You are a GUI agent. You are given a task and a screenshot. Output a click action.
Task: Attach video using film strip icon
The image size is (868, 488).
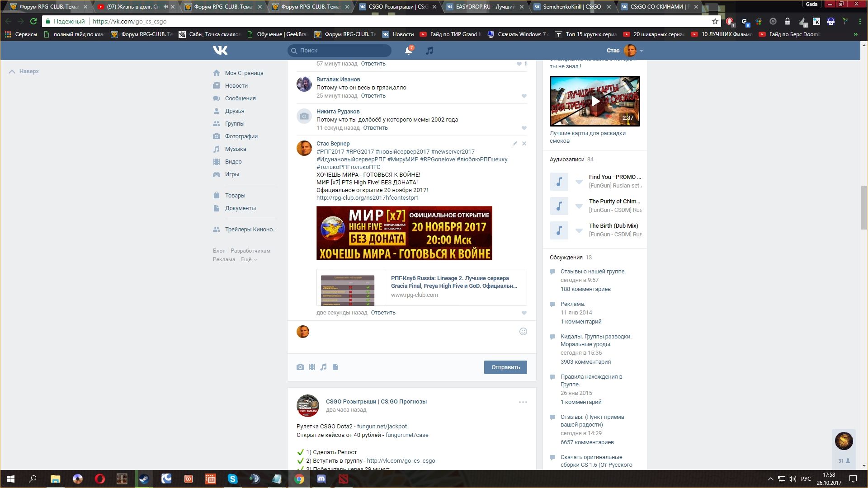tap(312, 367)
